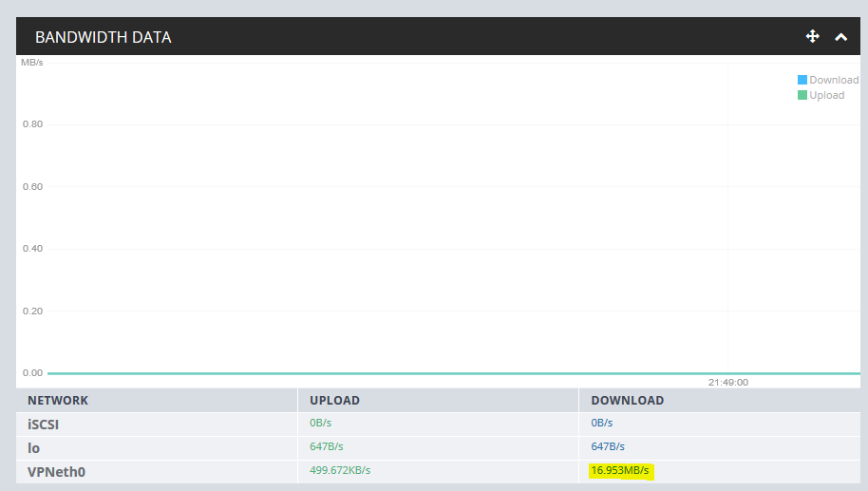
Task: Click the 0.60 y-axis label
Action: tap(32, 186)
